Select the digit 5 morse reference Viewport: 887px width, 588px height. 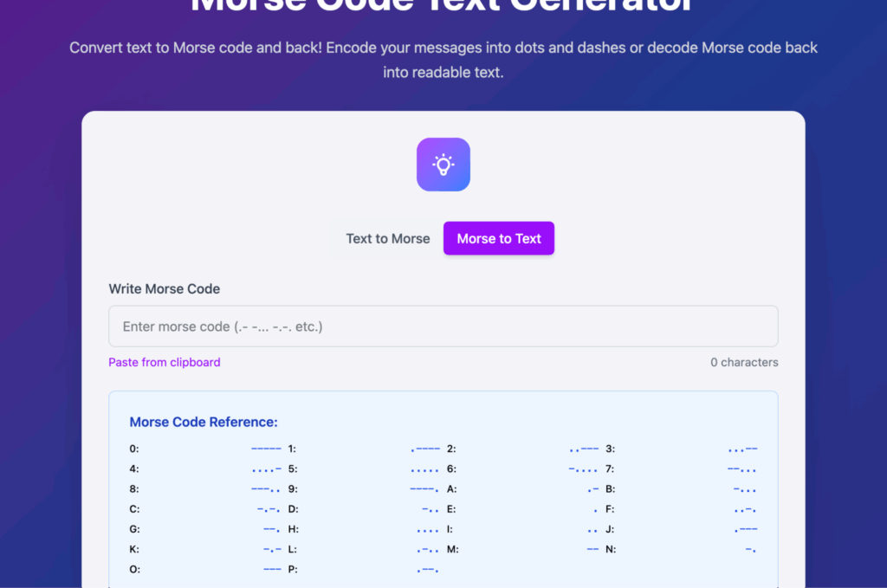point(364,469)
